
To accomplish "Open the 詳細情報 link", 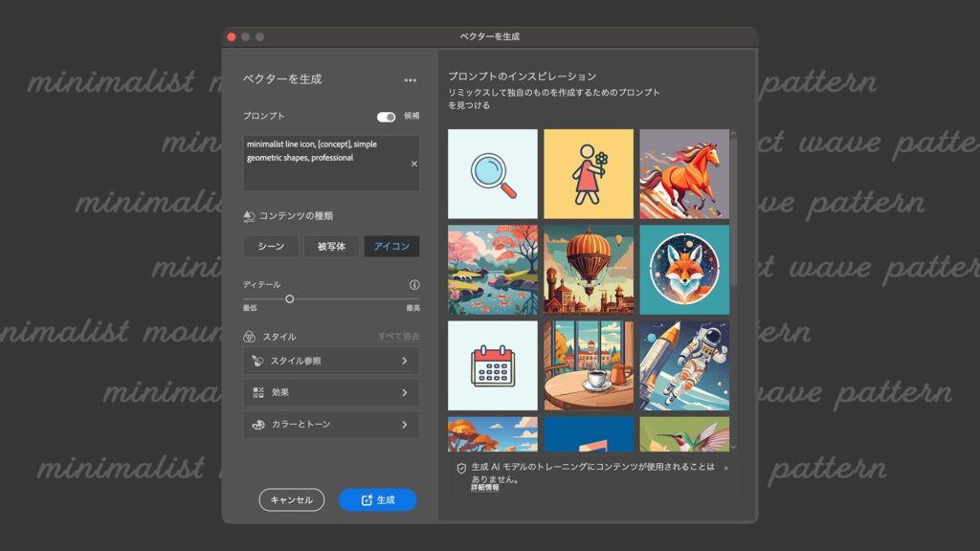I will (485, 488).
